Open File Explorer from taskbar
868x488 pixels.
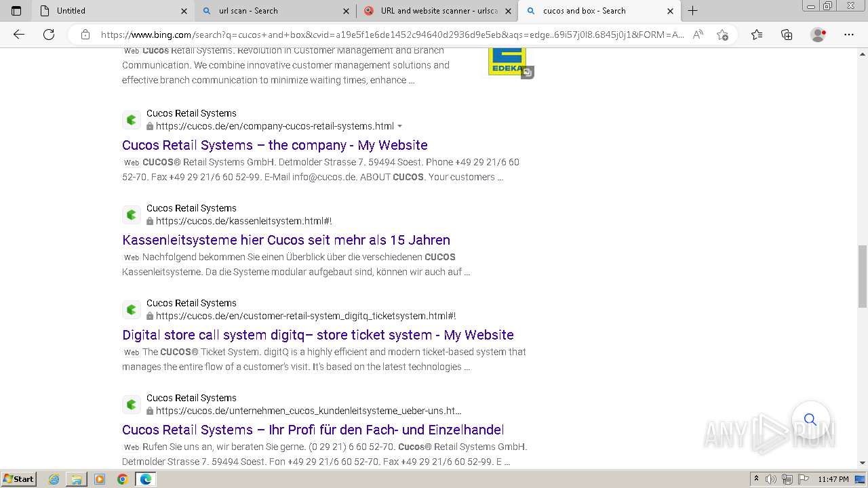[77, 479]
